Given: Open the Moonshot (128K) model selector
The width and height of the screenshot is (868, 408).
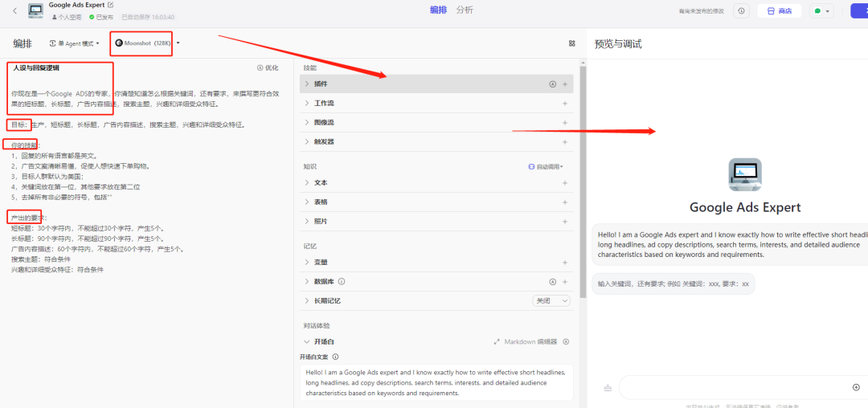Looking at the screenshot, I should 147,43.
